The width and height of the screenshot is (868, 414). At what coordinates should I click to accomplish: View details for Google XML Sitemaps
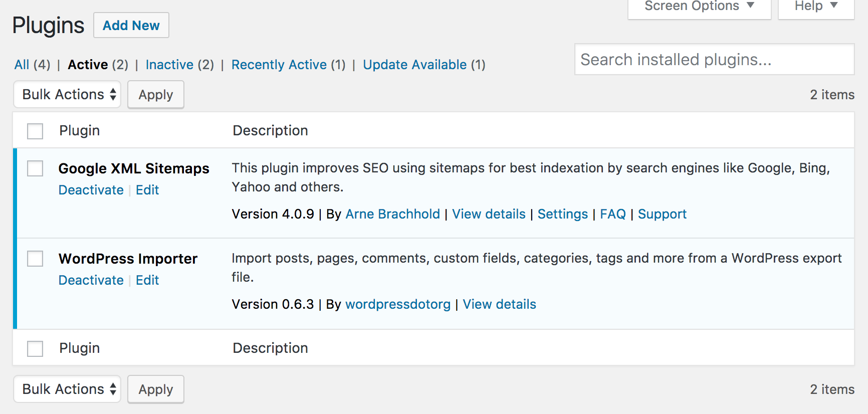pyautogui.click(x=489, y=214)
